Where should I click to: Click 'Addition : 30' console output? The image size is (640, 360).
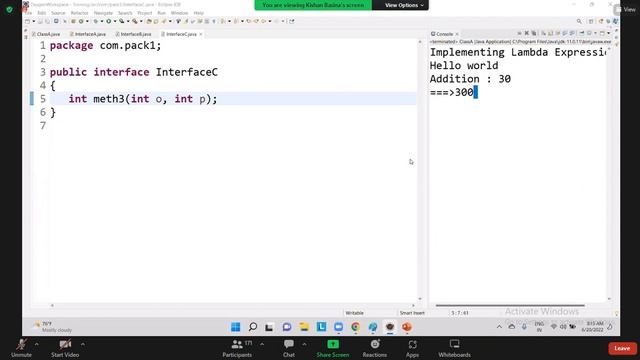click(470, 79)
